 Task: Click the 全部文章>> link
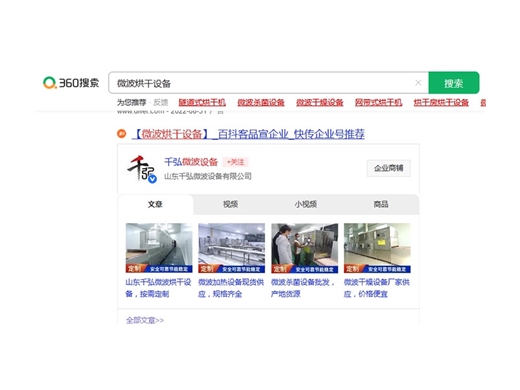(x=145, y=320)
